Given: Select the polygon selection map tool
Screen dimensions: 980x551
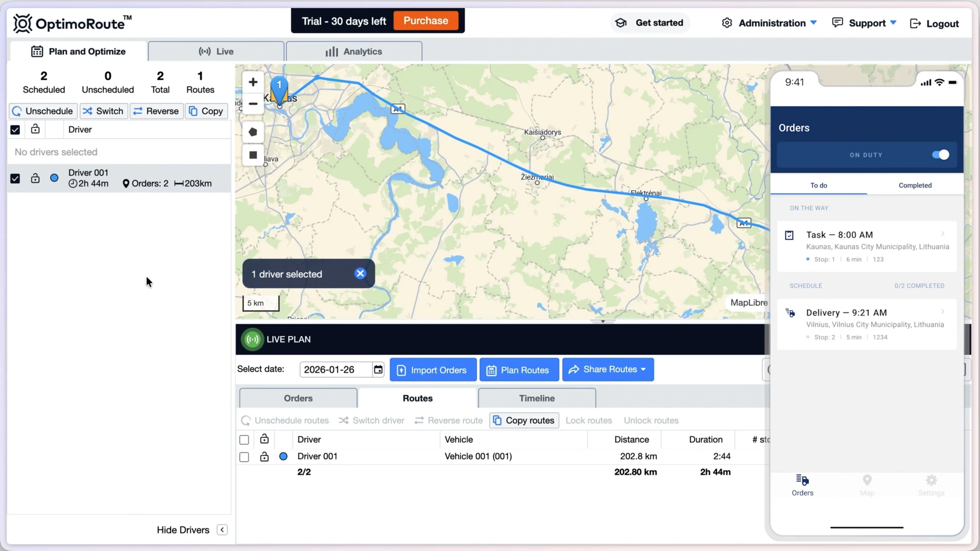Looking at the screenshot, I should [253, 132].
